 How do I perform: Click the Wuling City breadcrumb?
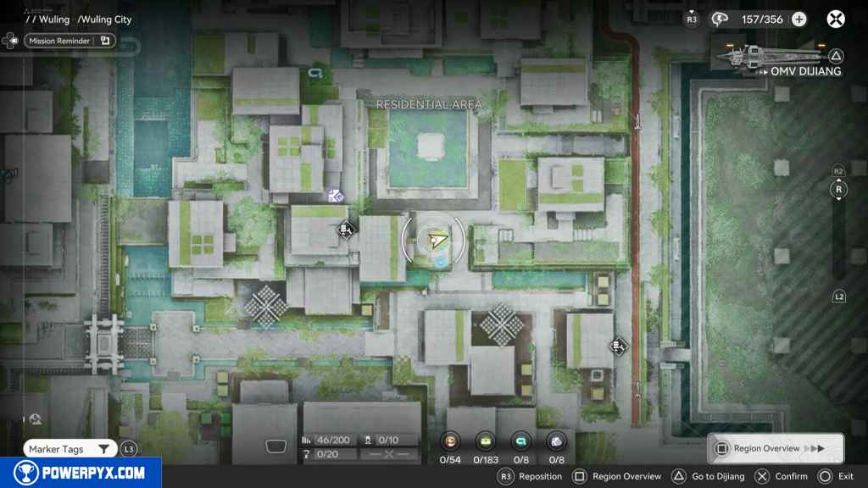tap(105, 19)
